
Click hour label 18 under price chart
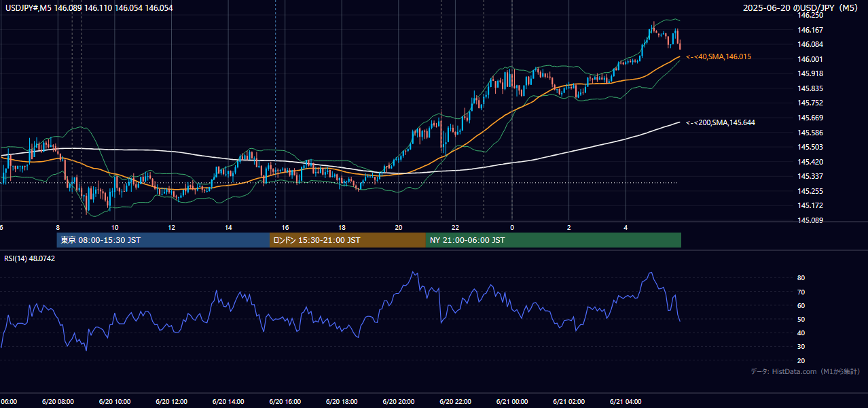coord(342,227)
